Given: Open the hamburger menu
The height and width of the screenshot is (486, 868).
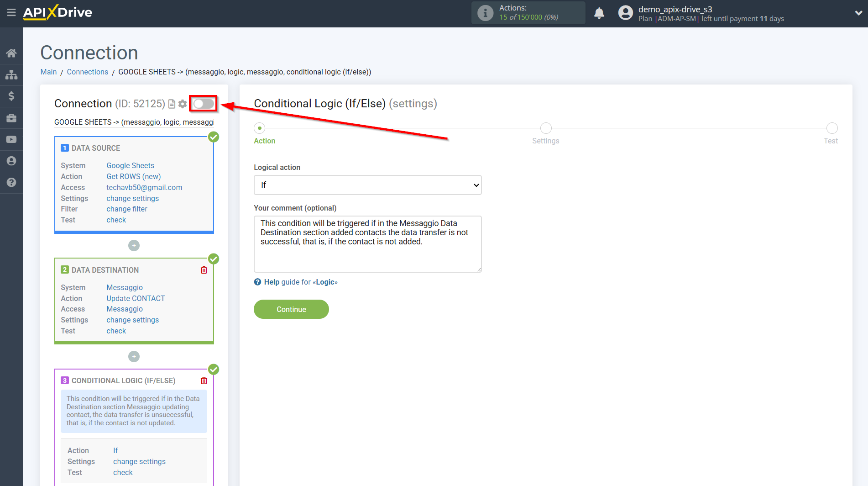Looking at the screenshot, I should (x=11, y=12).
